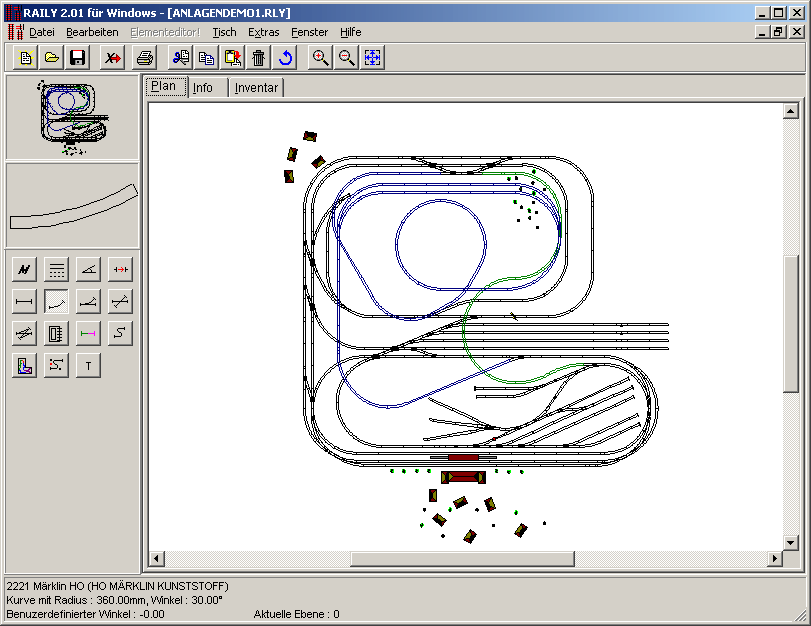Open the Info tab

click(x=203, y=88)
